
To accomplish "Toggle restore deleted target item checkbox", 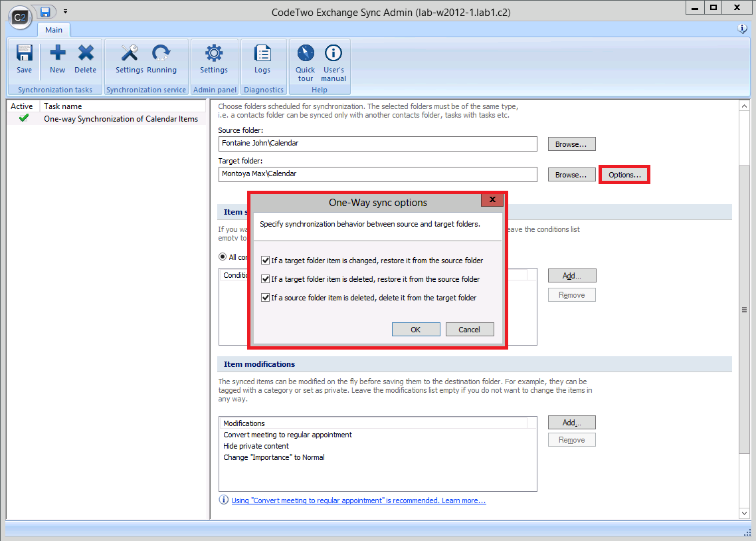I will (x=265, y=279).
